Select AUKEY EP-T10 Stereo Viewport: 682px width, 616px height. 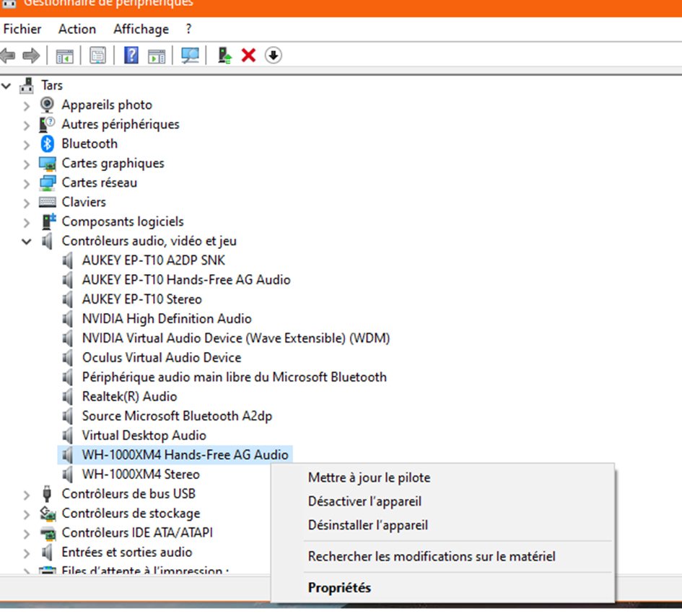[x=141, y=299]
